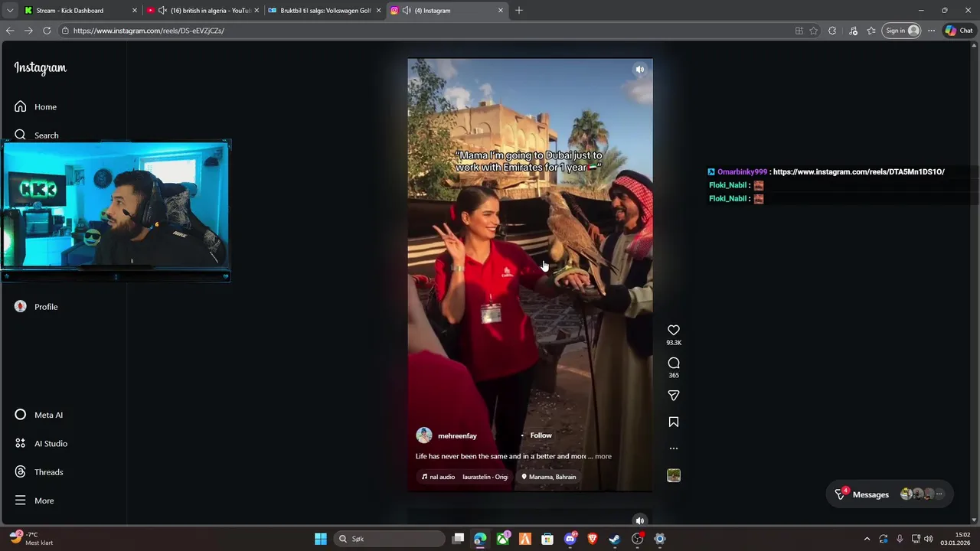Image resolution: width=980 pixels, height=551 pixels.
Task: Toggle sound on the next reel below
Action: click(640, 520)
